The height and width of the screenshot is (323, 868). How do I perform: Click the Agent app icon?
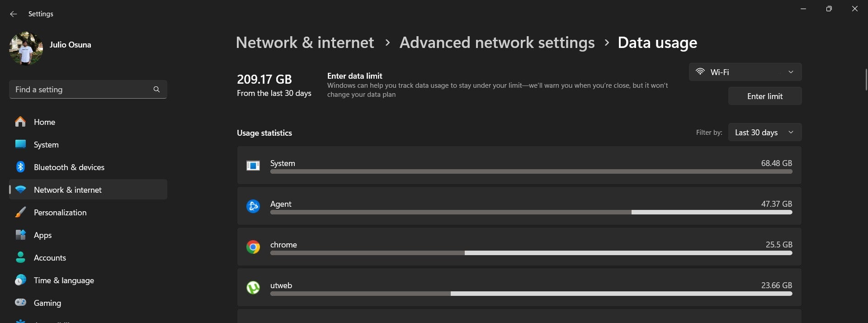253,206
